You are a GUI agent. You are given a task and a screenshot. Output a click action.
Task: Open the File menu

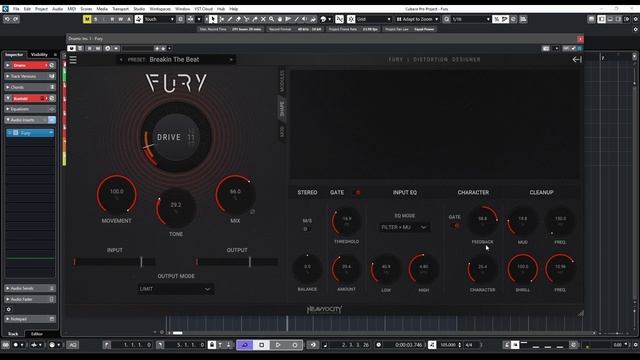(x=16, y=9)
